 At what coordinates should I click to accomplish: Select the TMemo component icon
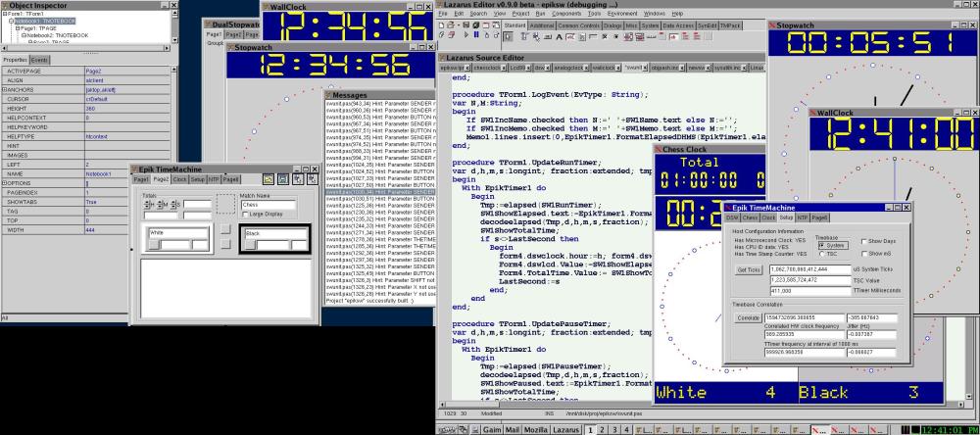pos(582,36)
